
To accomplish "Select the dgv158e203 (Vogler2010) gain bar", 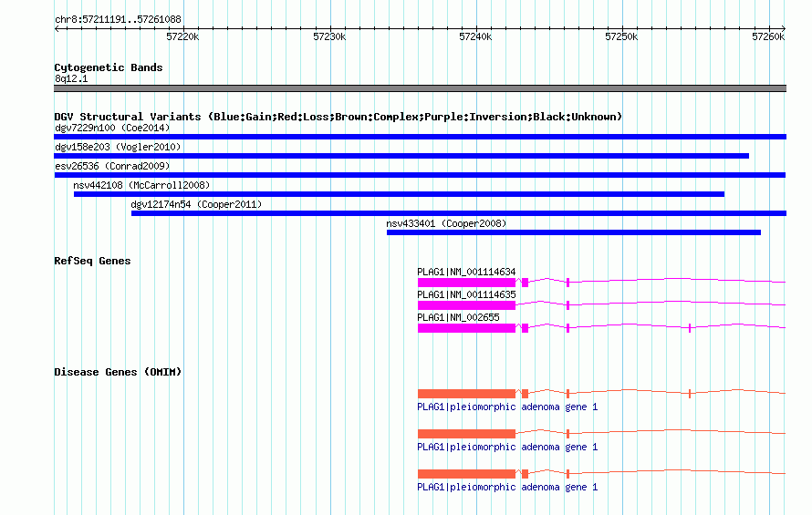I will tap(401, 156).
